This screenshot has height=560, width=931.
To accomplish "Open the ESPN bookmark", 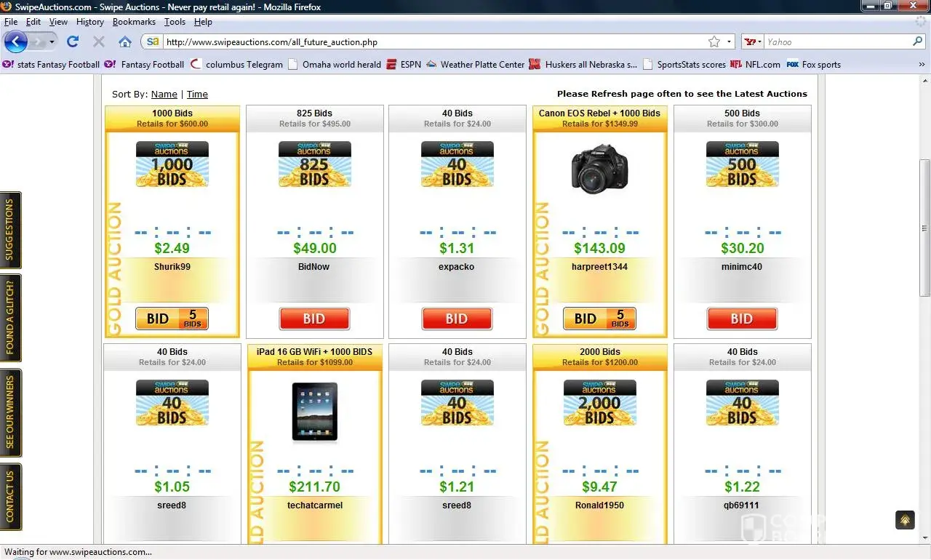I will pos(404,65).
